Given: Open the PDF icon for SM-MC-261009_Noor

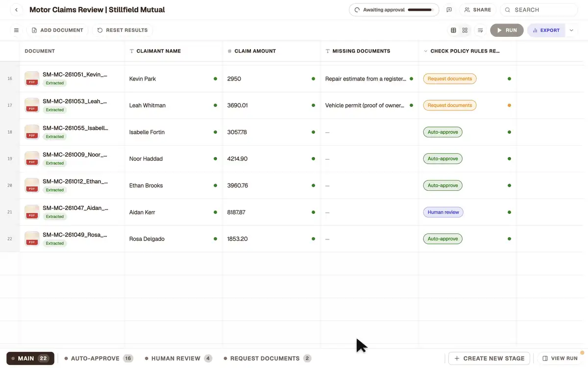Looking at the screenshot, I should pyautogui.click(x=32, y=158).
